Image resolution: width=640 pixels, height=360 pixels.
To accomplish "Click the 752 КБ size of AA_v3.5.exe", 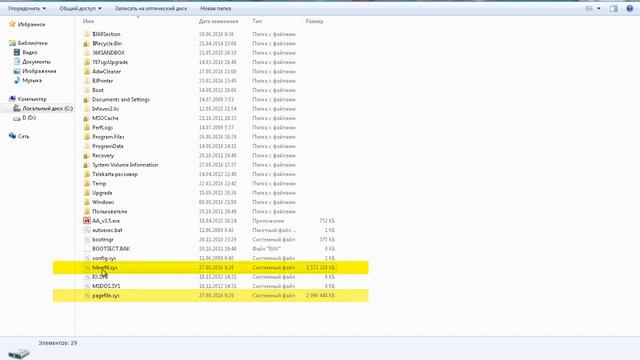I will 327,221.
